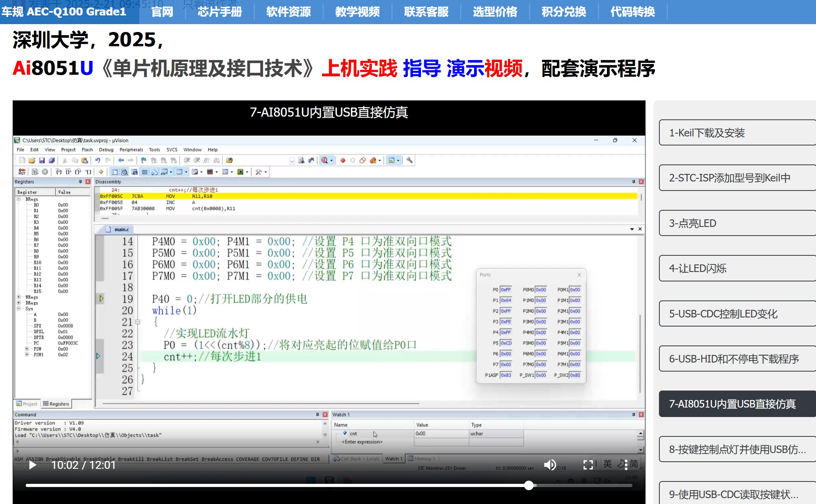Click the Step Over braces icon
Screen dimensions: 816x504
point(68,172)
